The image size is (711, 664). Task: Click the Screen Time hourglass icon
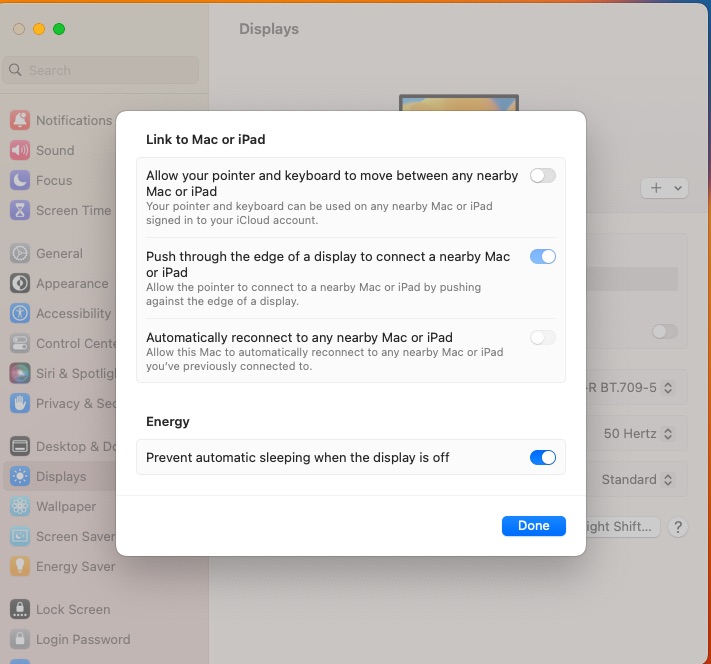click(20, 210)
